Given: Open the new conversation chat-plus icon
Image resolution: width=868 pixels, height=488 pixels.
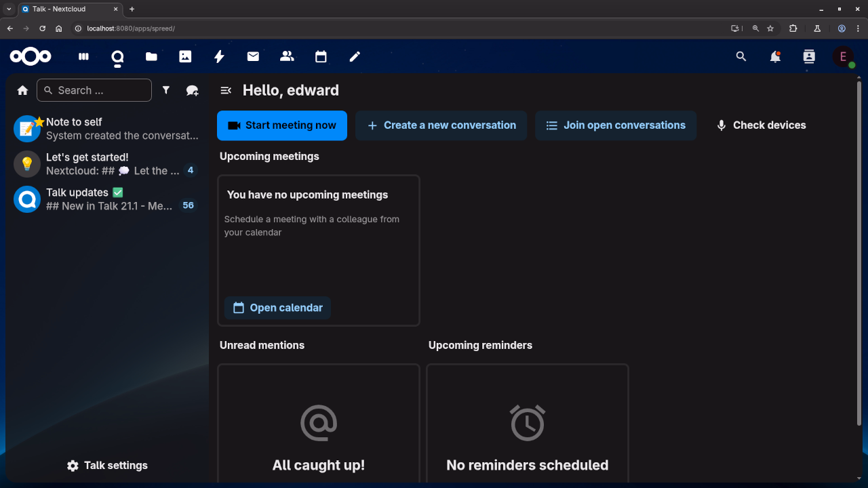Looking at the screenshot, I should coord(193,90).
